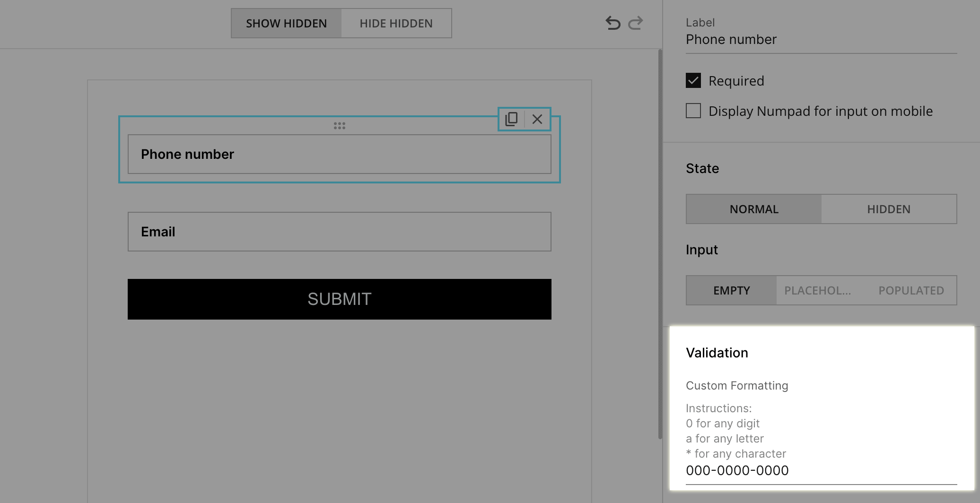Click the '* for any character' instruction
980x503 pixels.
(x=736, y=454)
